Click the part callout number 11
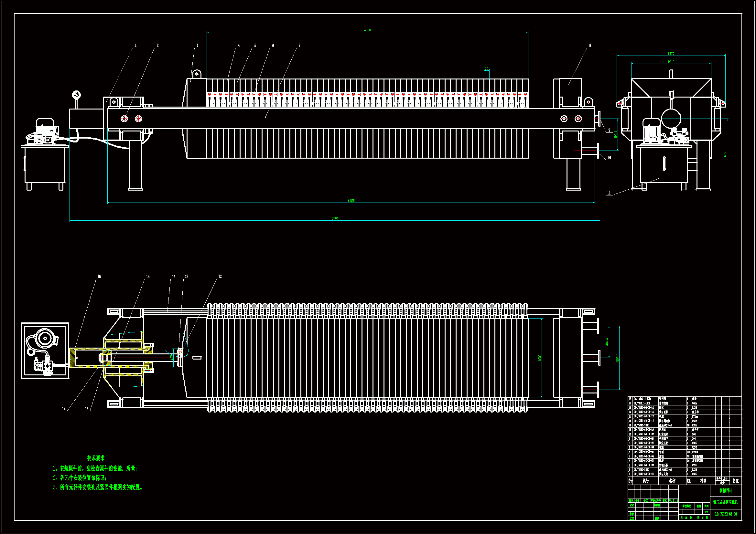Image resolution: width=756 pixels, height=534 pixels. click(609, 193)
